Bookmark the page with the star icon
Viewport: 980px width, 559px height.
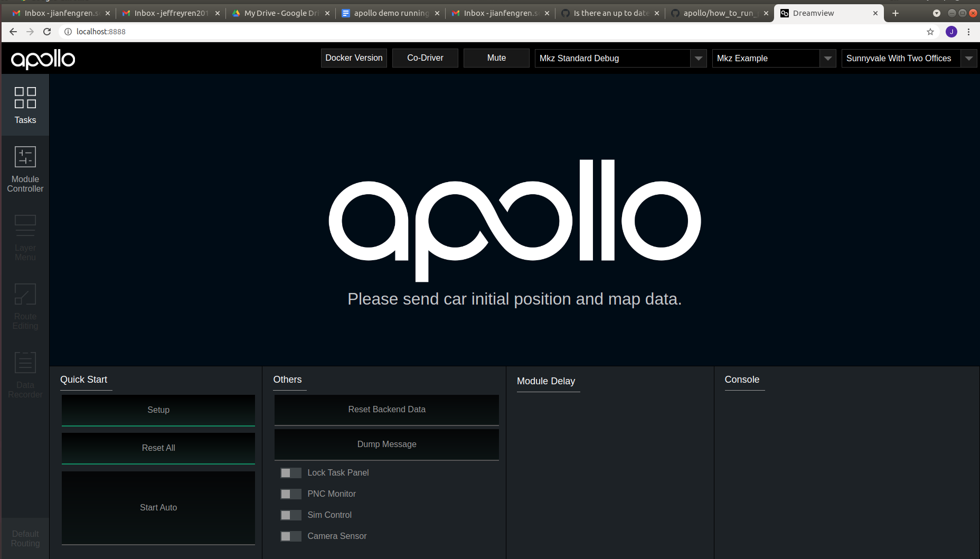point(930,32)
